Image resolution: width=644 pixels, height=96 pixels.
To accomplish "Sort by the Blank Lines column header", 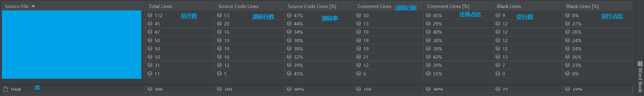I will tap(509, 6).
